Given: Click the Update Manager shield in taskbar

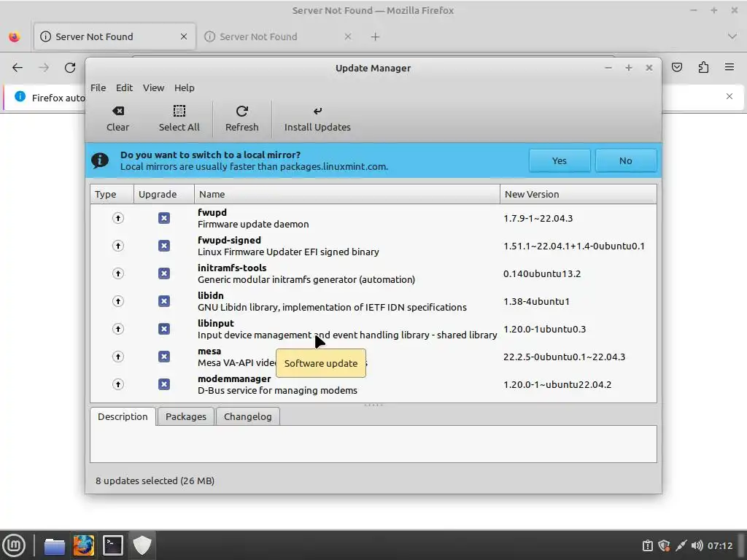Looking at the screenshot, I should (x=142, y=545).
